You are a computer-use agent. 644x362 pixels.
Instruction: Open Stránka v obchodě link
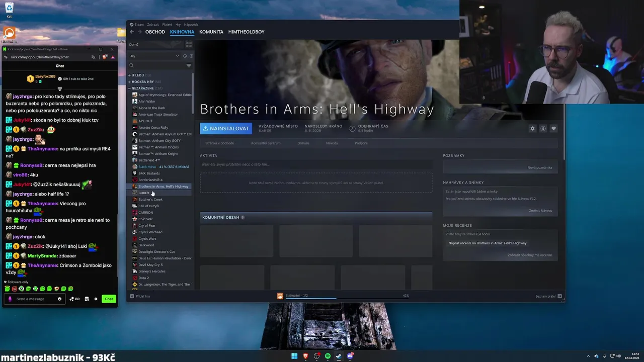click(x=219, y=143)
